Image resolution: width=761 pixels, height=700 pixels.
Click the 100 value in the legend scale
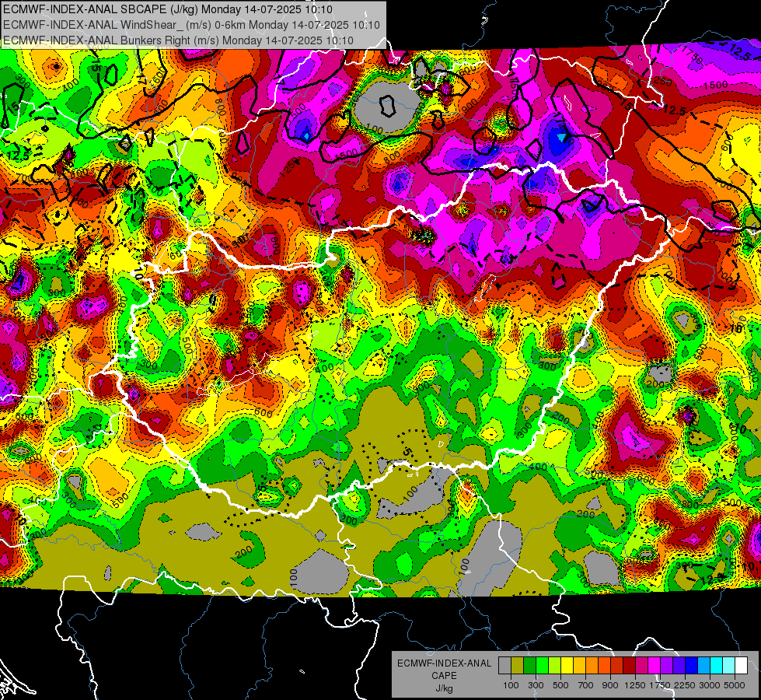point(511,685)
